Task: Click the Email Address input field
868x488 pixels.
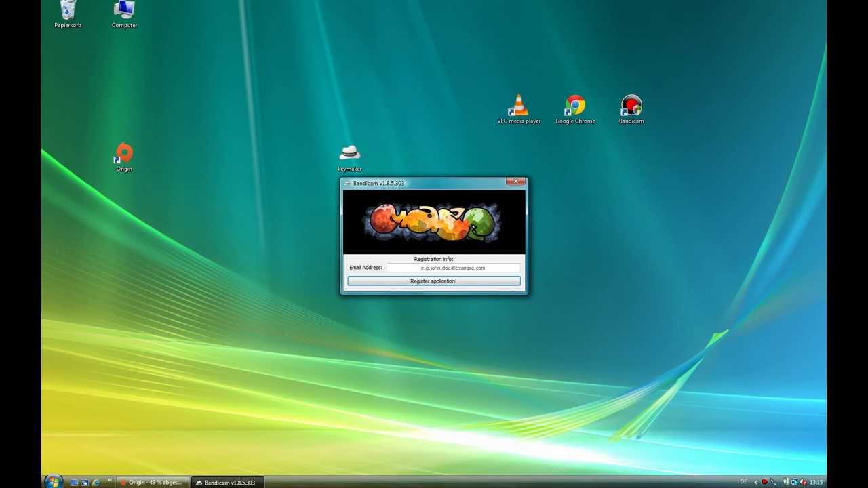Action: coord(453,268)
